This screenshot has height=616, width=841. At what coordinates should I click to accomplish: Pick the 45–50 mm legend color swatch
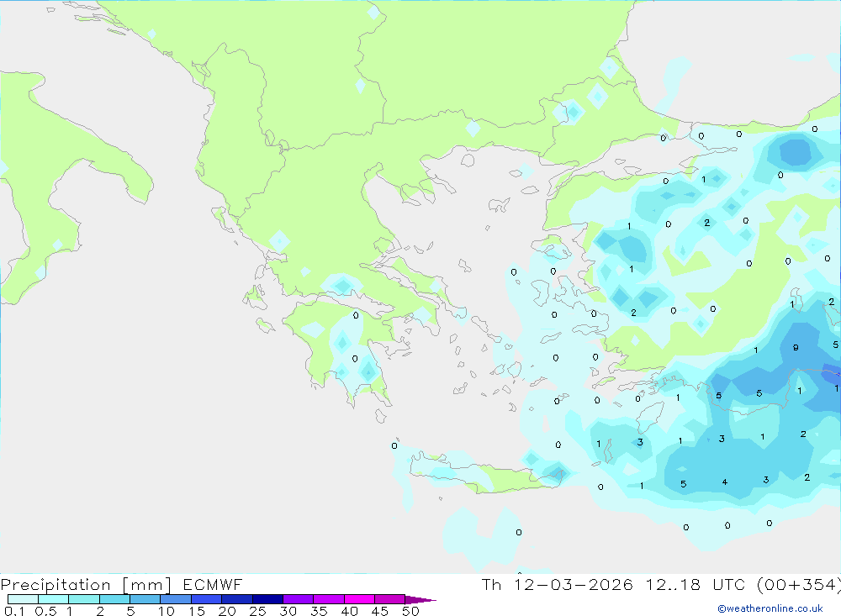pos(389,599)
